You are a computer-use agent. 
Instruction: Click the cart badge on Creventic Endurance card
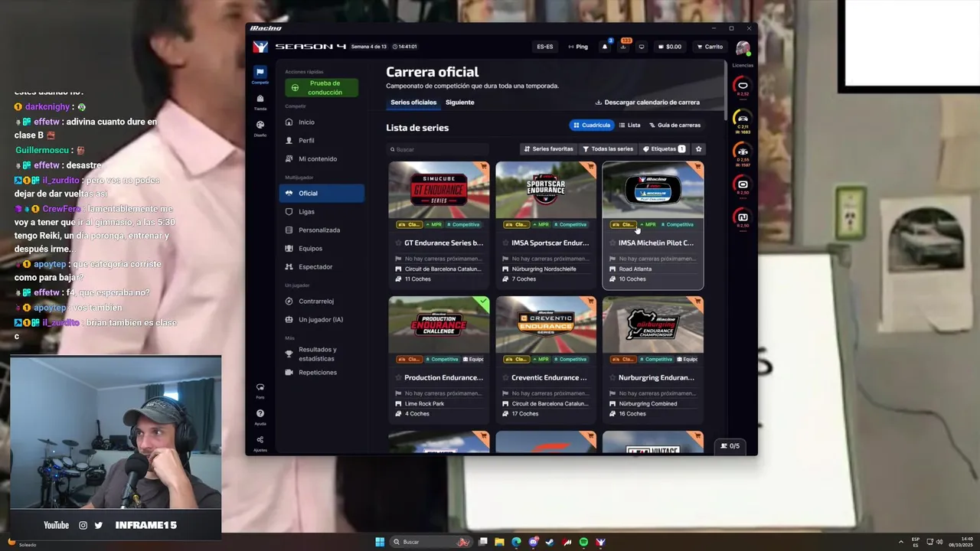point(591,301)
